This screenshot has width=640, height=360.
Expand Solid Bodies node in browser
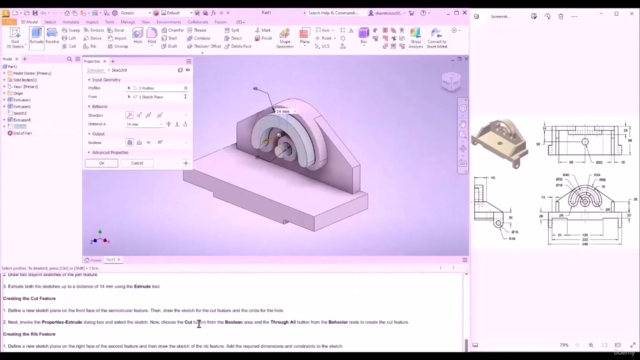pos(4,80)
